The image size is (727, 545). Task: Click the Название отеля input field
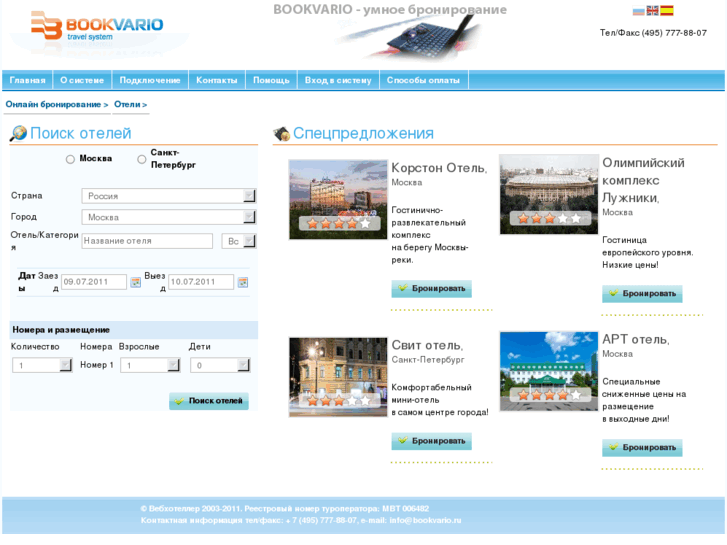click(x=147, y=241)
